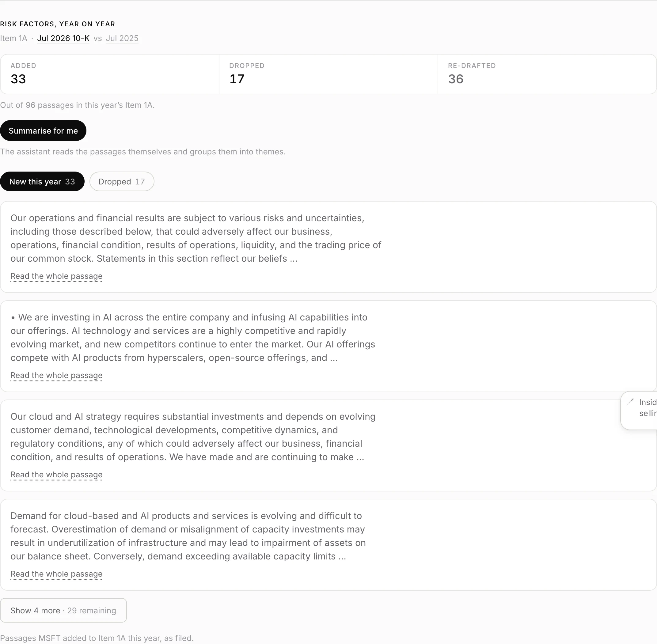Switch to the 'New this year 33' tab
This screenshot has height=644, width=657.
42,182
